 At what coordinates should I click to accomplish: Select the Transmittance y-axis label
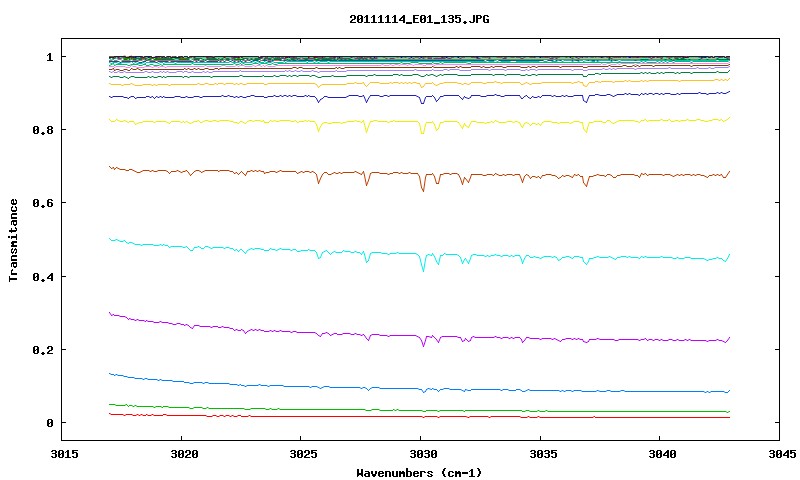13,240
